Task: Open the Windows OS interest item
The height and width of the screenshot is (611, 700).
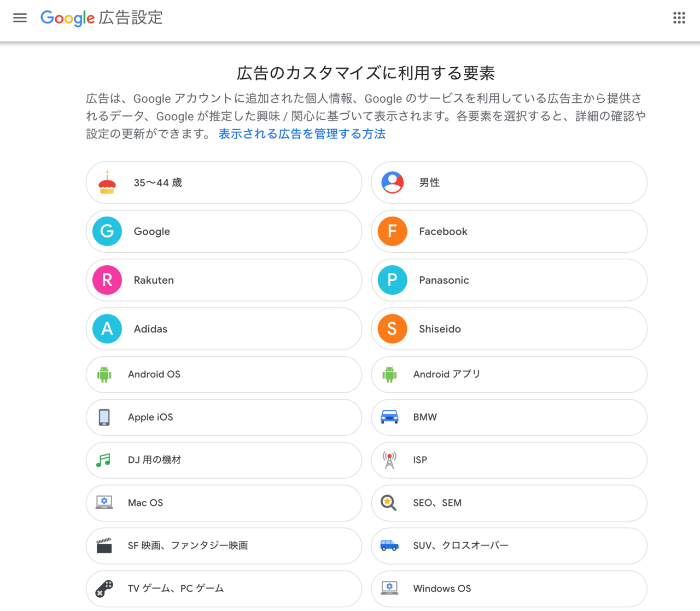Action: pos(509,589)
